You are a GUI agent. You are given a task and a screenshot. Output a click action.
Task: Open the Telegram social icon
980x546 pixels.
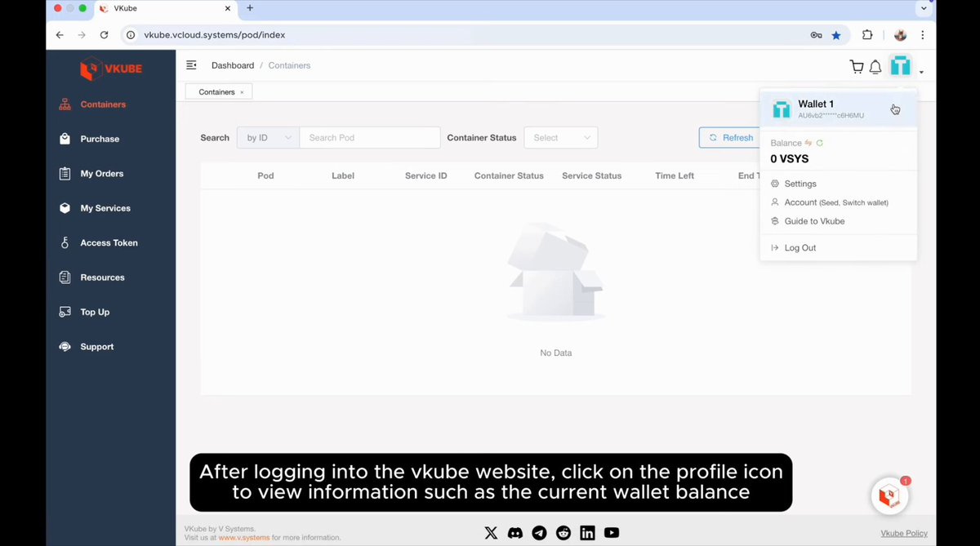539,533
